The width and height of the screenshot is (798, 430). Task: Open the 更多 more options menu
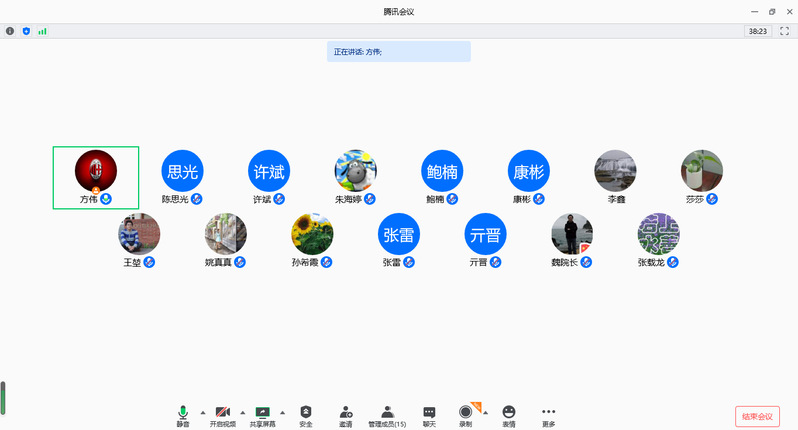coord(548,414)
